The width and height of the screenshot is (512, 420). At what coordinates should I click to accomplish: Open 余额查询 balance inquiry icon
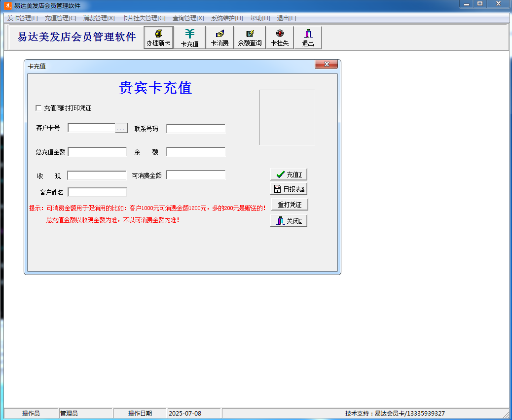tap(250, 37)
